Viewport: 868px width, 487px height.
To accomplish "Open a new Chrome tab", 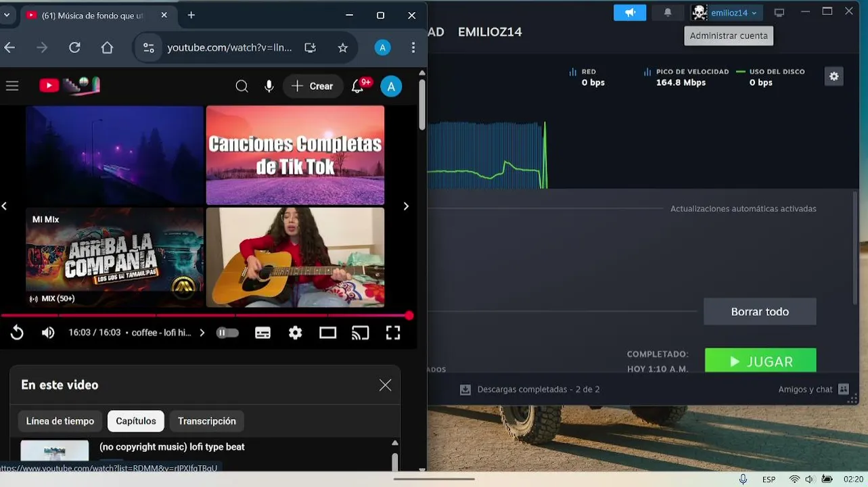I will [191, 15].
